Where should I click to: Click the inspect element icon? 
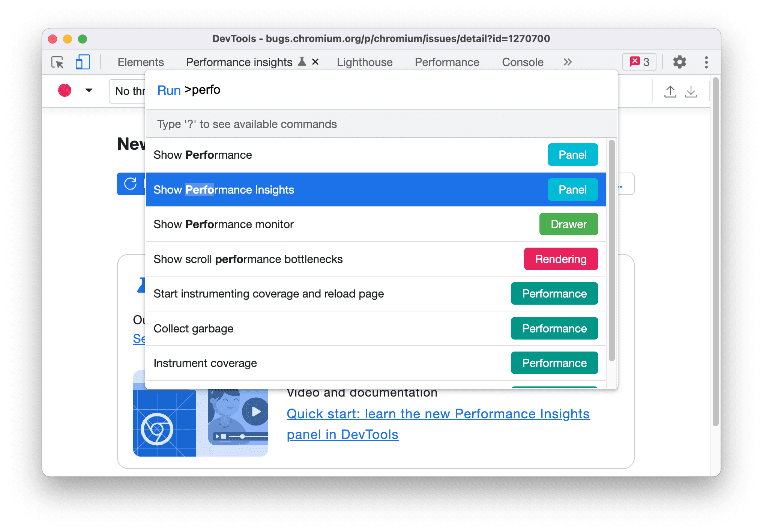pyautogui.click(x=58, y=62)
